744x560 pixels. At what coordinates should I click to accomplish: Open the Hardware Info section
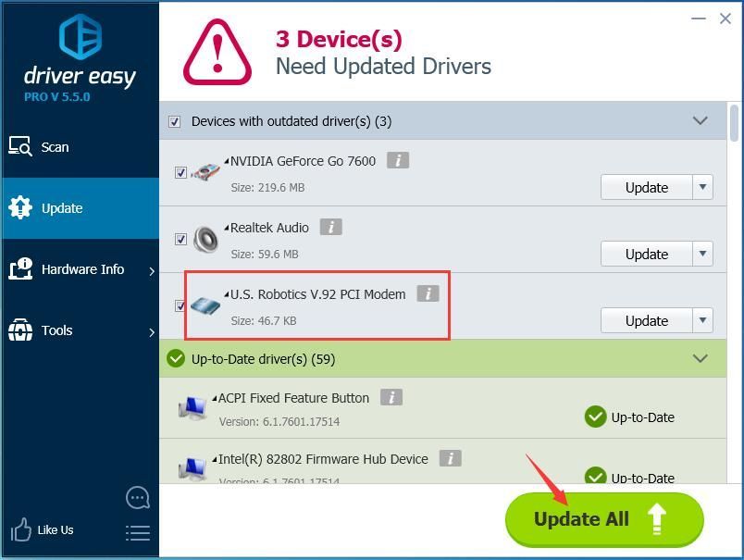[80, 269]
